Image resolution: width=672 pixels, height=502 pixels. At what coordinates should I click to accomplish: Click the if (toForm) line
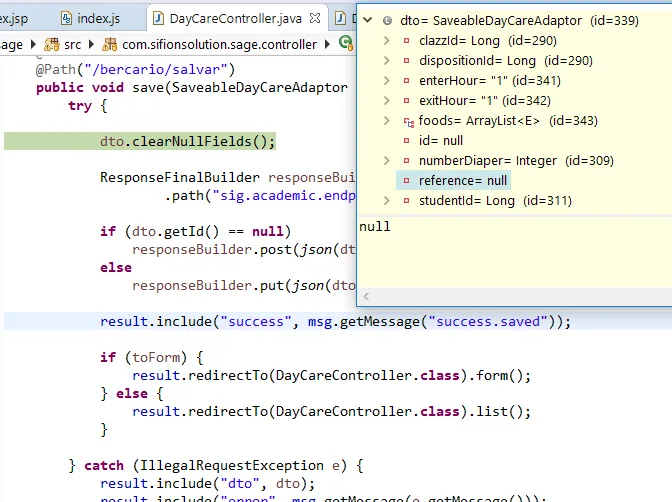point(152,357)
